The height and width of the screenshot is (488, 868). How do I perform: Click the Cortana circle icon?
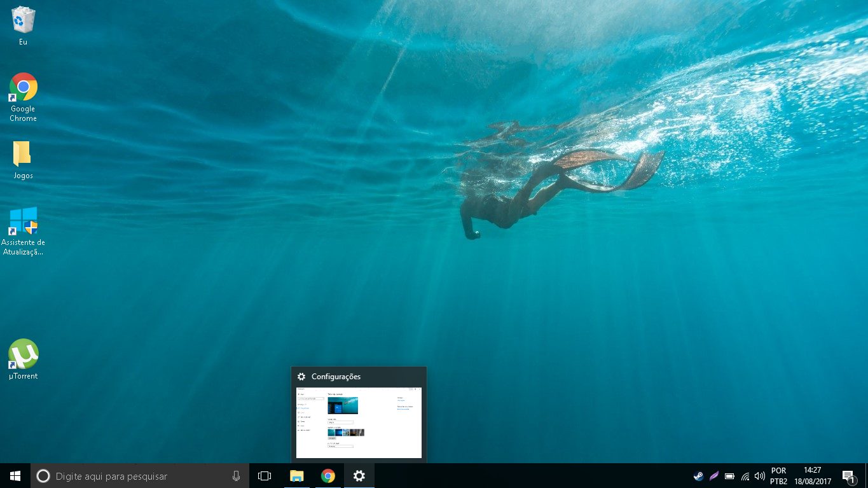(43, 476)
